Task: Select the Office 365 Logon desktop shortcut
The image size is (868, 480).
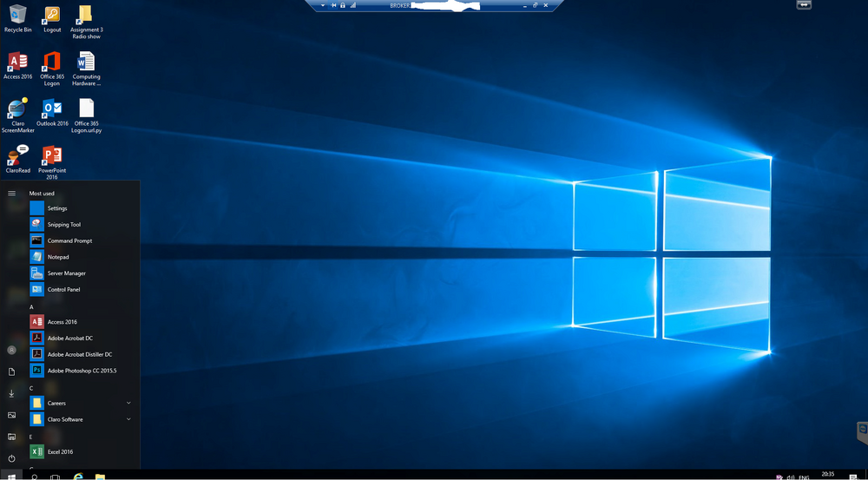Action: click(52, 69)
